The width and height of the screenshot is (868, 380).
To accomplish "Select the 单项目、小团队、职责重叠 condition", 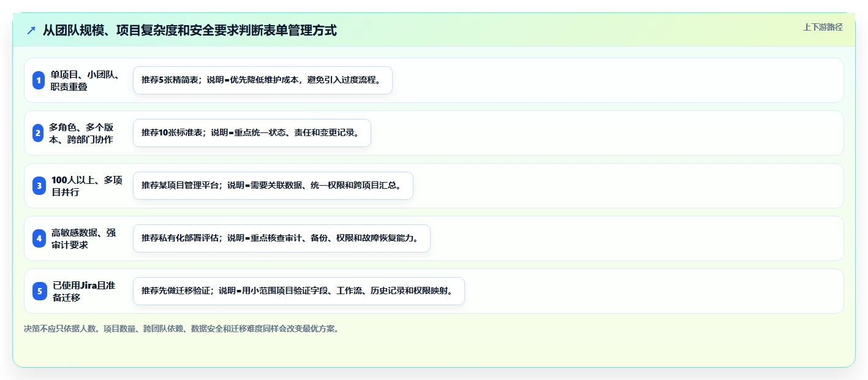I will [85, 80].
